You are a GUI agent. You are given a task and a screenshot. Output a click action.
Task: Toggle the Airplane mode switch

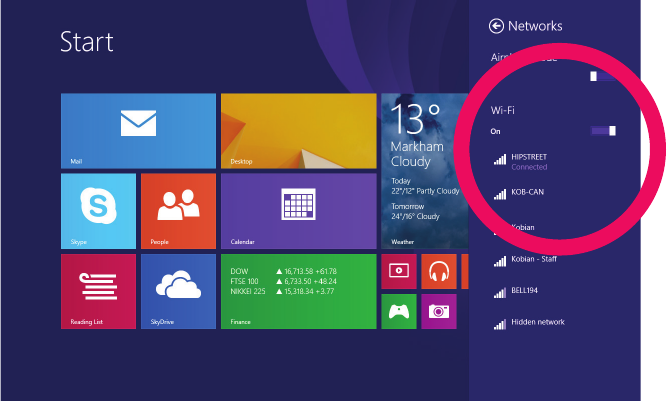[602, 76]
